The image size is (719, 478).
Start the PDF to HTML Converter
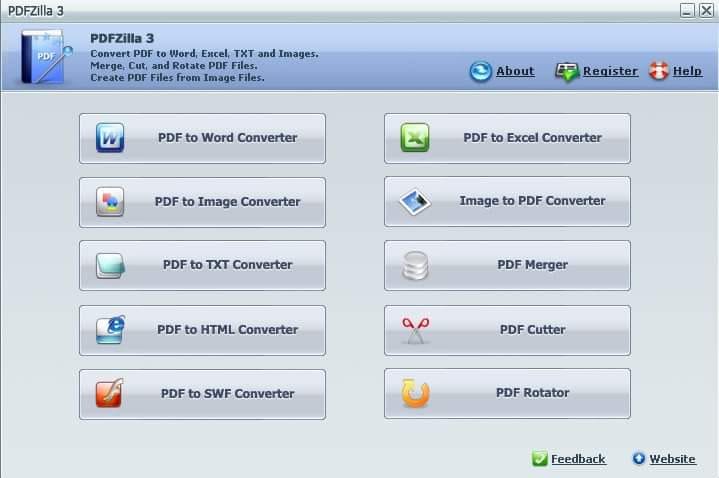pyautogui.click(x=202, y=330)
